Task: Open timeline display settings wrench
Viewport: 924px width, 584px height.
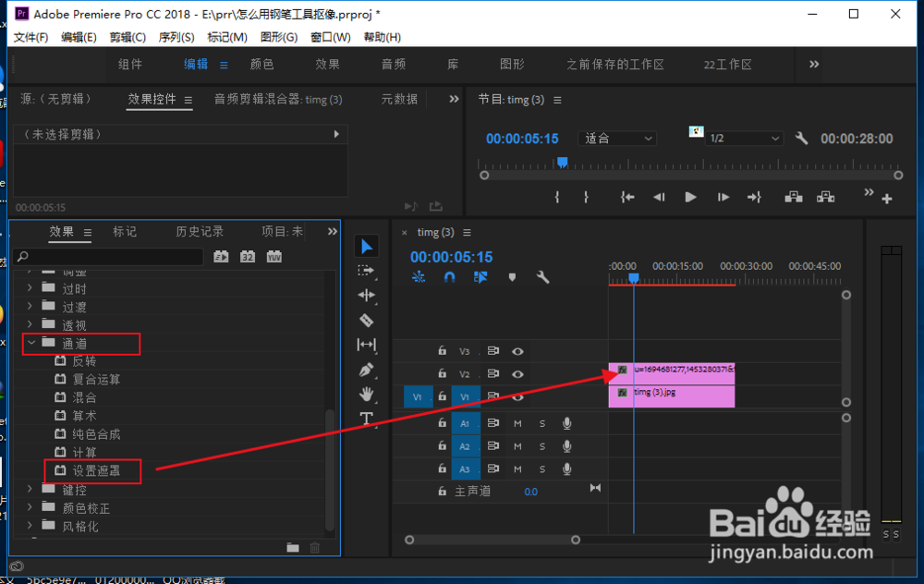Action: [542, 277]
